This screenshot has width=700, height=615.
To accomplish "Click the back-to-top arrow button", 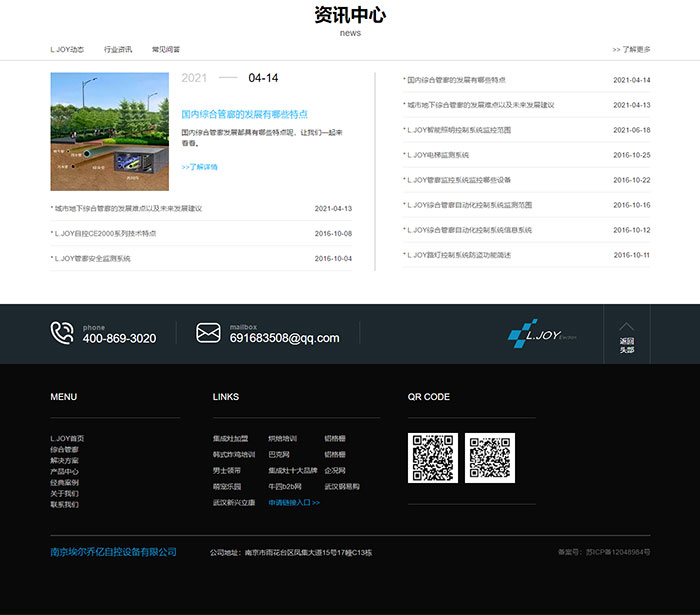I will 627,335.
